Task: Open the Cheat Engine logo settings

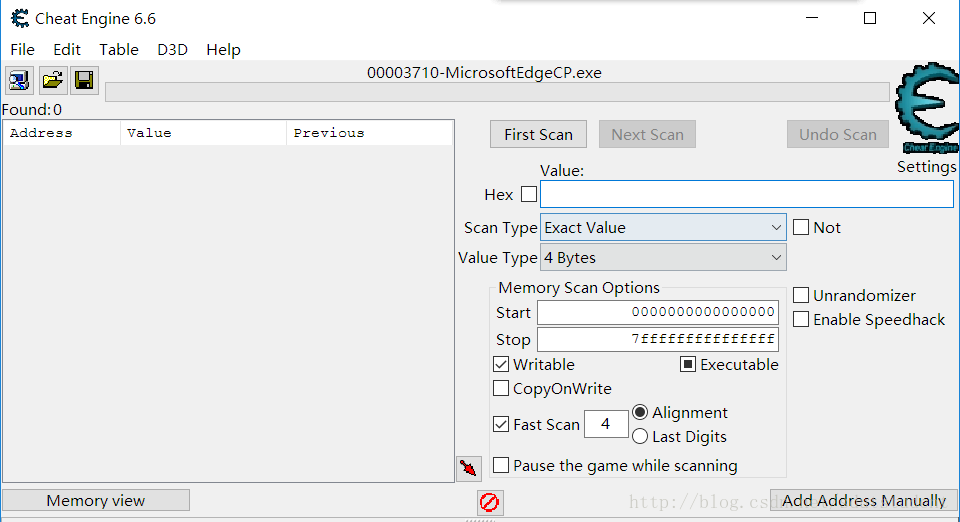Action: pyautogui.click(x=927, y=108)
